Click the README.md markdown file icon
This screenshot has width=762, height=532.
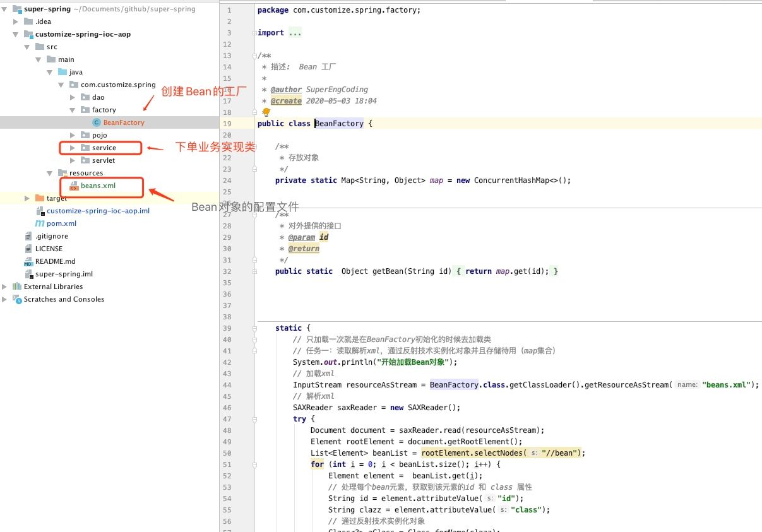pyautogui.click(x=28, y=261)
